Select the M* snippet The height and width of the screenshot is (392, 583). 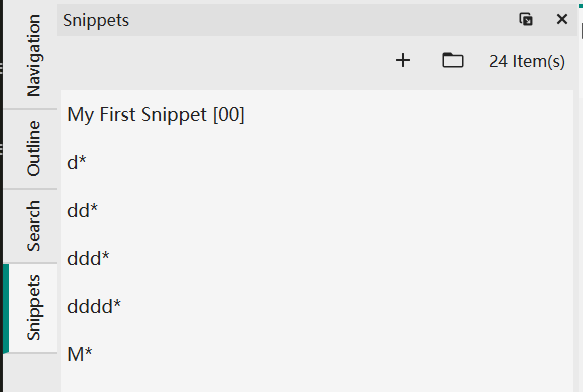[x=317, y=354]
